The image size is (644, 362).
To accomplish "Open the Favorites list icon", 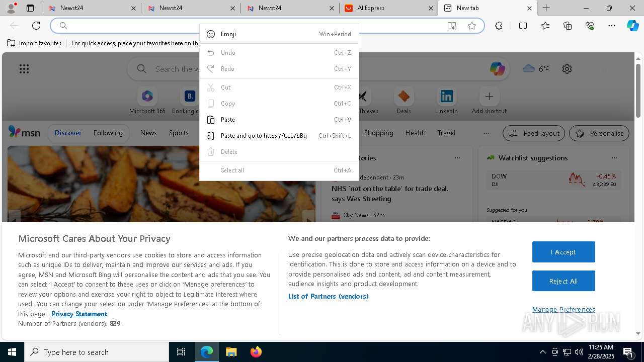I will [545, 26].
